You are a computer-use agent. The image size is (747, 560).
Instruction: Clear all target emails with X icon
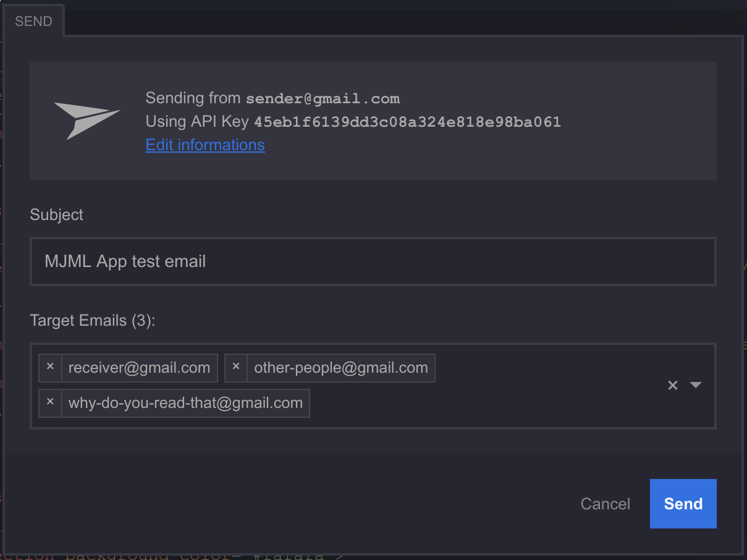pyautogui.click(x=673, y=385)
